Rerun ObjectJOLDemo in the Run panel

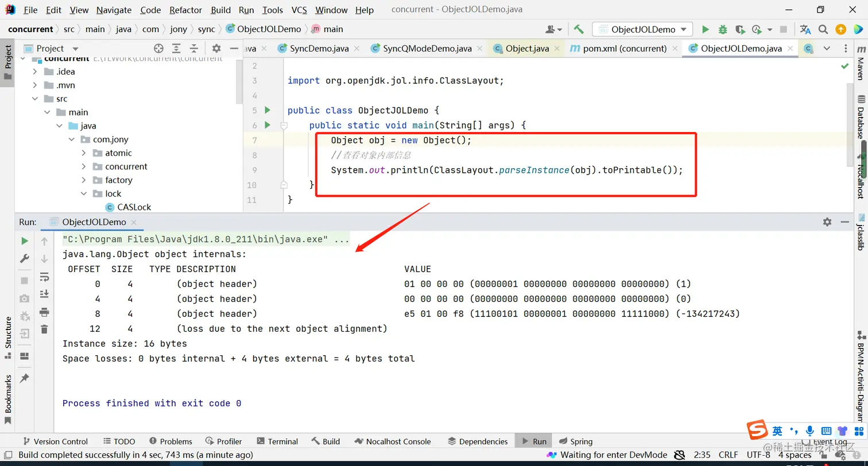pyautogui.click(x=25, y=241)
